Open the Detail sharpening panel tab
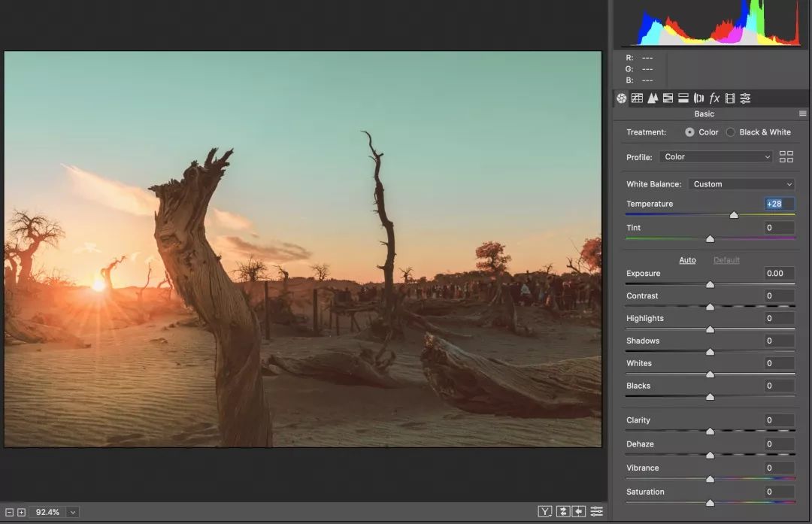This screenshot has width=812, height=524. [x=653, y=98]
